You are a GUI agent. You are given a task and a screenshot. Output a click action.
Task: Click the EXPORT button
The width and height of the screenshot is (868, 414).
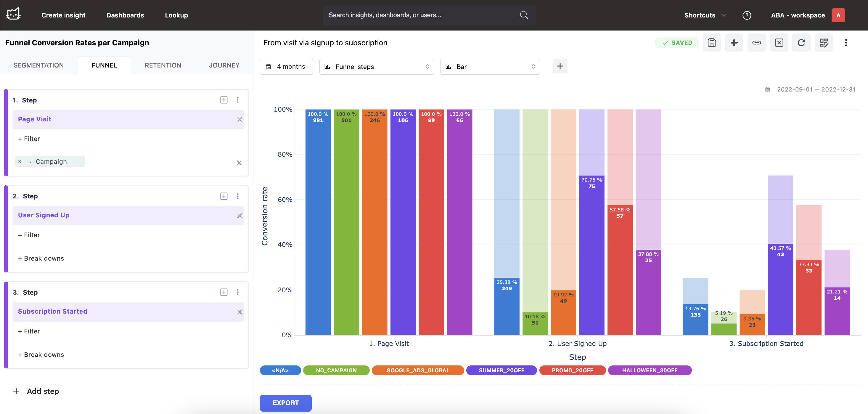285,402
